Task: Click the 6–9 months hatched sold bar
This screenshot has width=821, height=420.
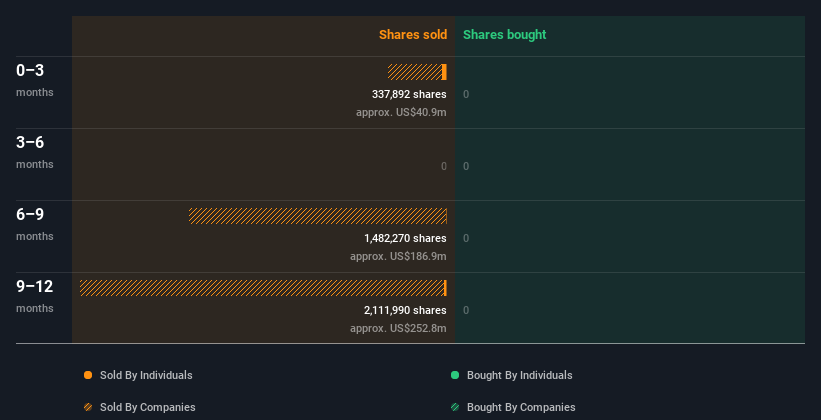Action: 318,216
